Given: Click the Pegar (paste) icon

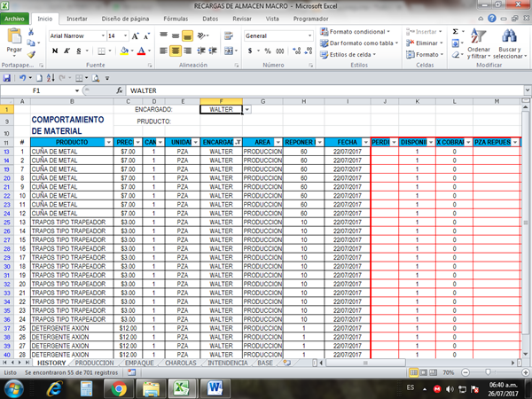Looking at the screenshot, I should tap(14, 41).
